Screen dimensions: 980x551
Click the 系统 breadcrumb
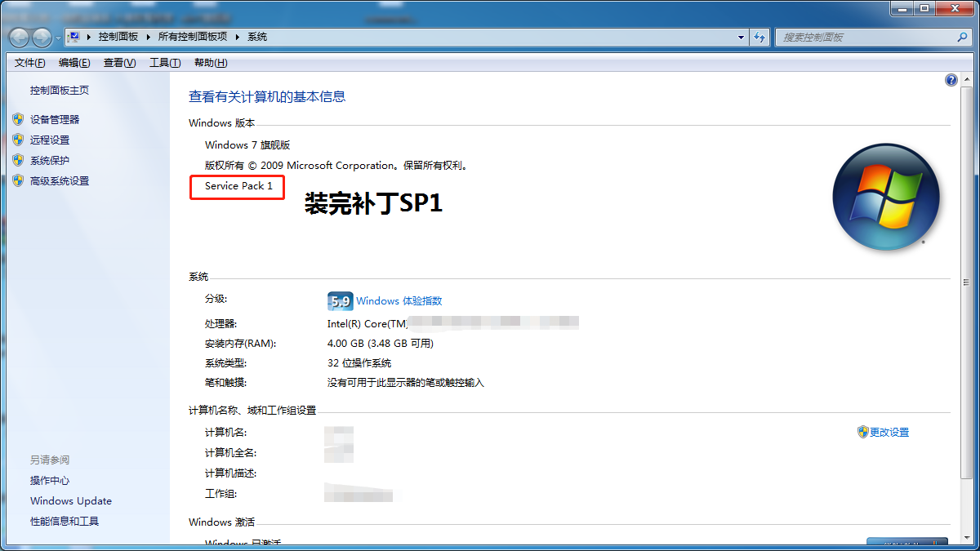[x=257, y=37]
